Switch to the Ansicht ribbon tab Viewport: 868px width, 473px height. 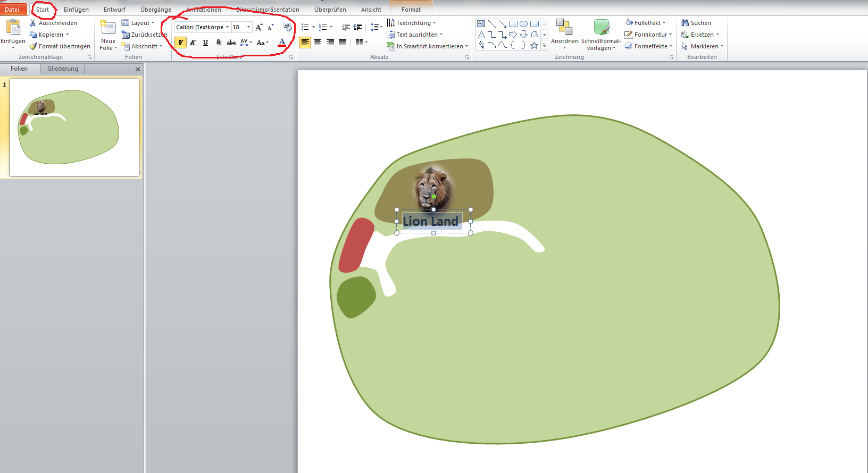click(x=371, y=10)
